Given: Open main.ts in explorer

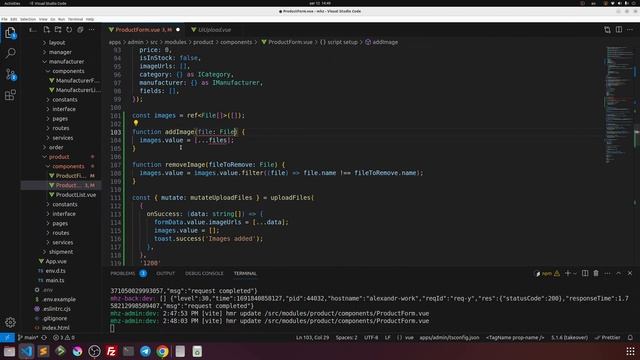Looking at the screenshot, I should coord(55,280).
